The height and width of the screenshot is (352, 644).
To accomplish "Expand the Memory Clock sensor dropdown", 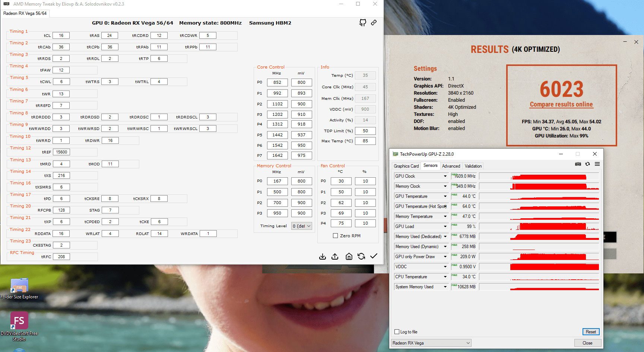I will coord(445,186).
